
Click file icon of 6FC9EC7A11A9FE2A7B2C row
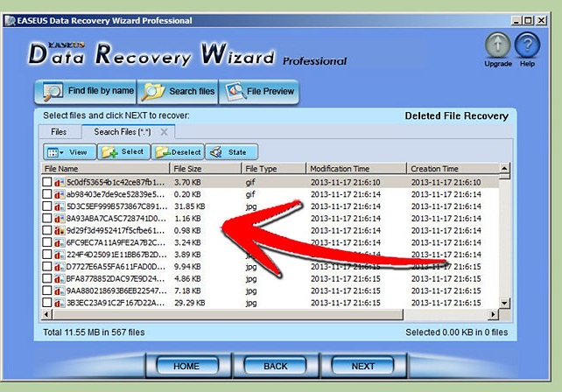click(60, 243)
